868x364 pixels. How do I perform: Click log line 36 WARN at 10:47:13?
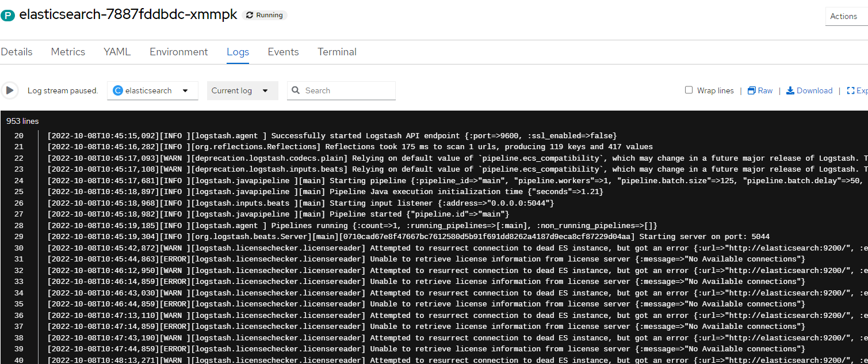tap(457, 316)
